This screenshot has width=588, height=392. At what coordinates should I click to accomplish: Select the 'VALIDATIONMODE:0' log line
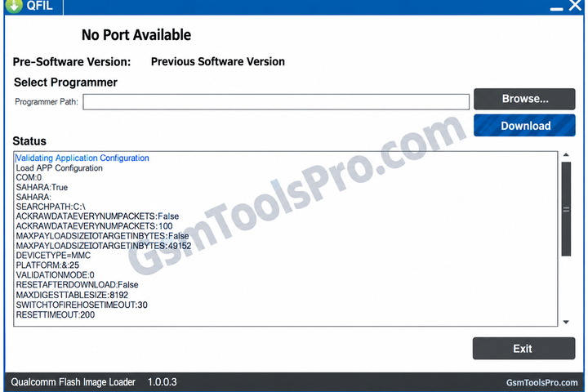tap(56, 275)
